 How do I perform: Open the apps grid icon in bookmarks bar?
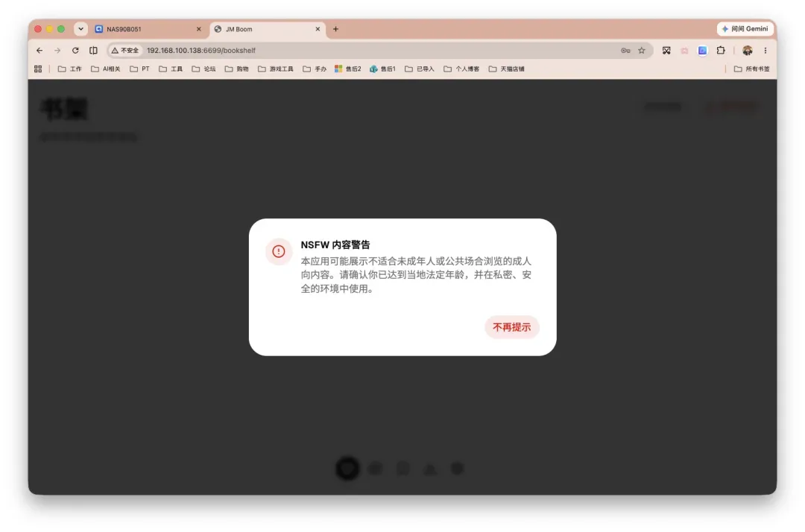[x=38, y=69]
